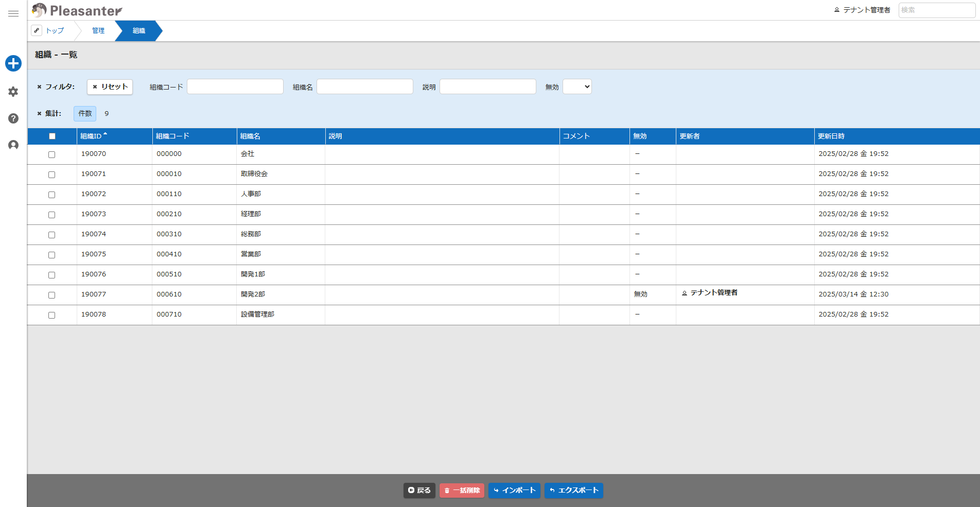This screenshot has width=980, height=507.
Task: Open the help question mark icon
Action: [13, 118]
